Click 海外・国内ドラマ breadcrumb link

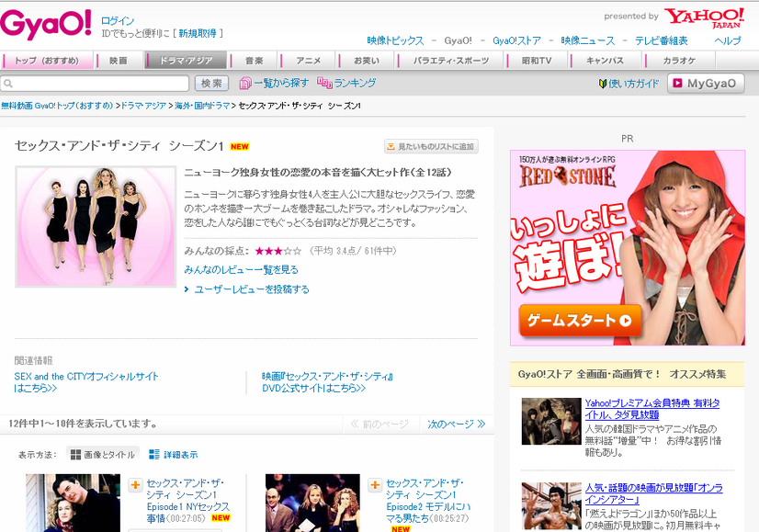coord(202,106)
